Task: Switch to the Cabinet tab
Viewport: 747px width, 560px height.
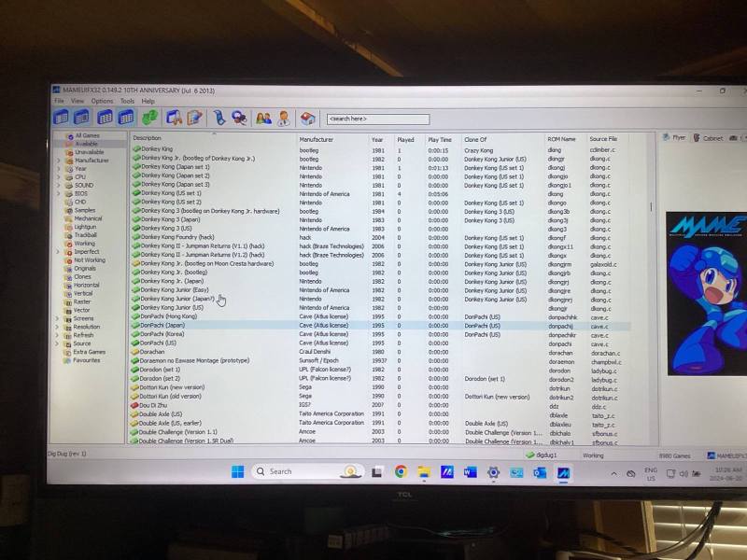Action: 708,138
